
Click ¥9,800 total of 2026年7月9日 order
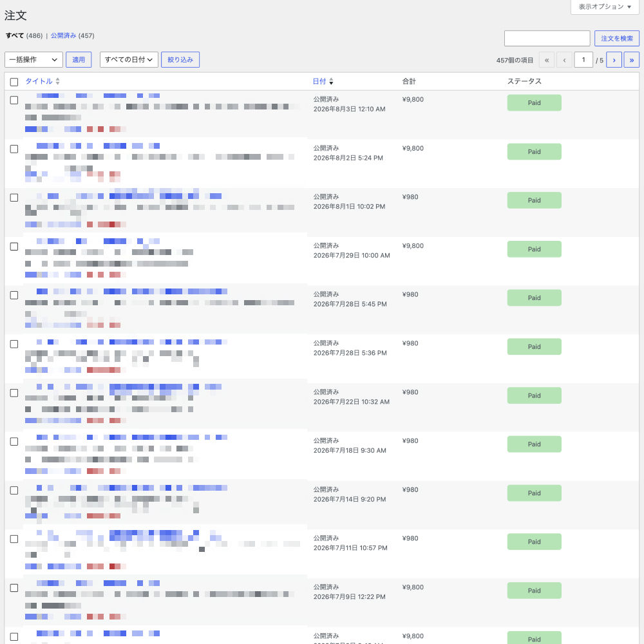click(x=413, y=587)
